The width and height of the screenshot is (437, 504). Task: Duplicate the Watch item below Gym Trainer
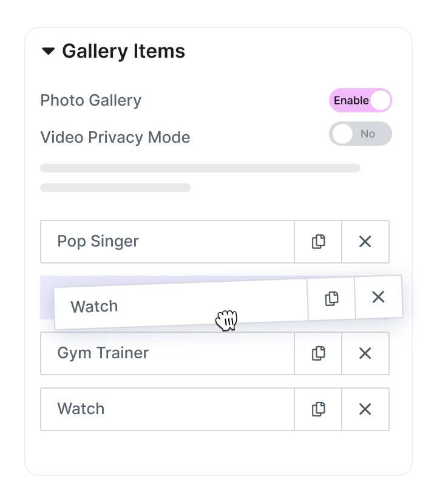pos(318,409)
